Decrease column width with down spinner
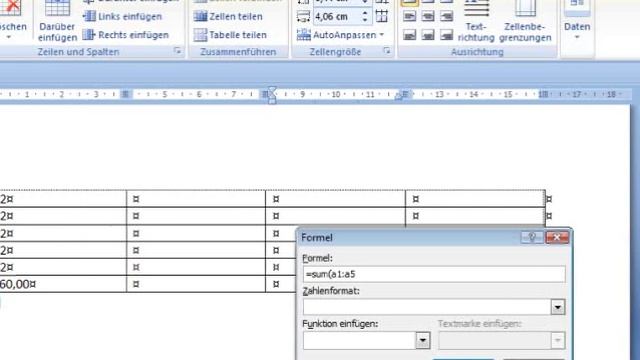 (365, 20)
